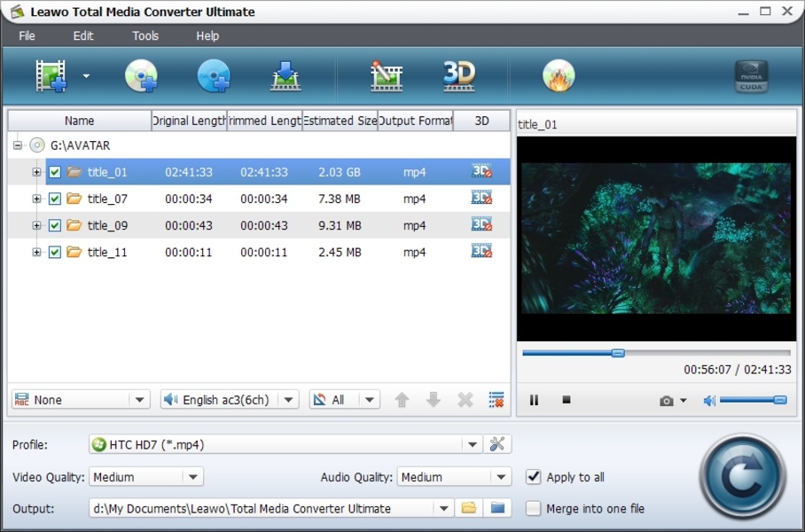Uncheck the title_09 checkbox
805x532 pixels.
point(55,225)
